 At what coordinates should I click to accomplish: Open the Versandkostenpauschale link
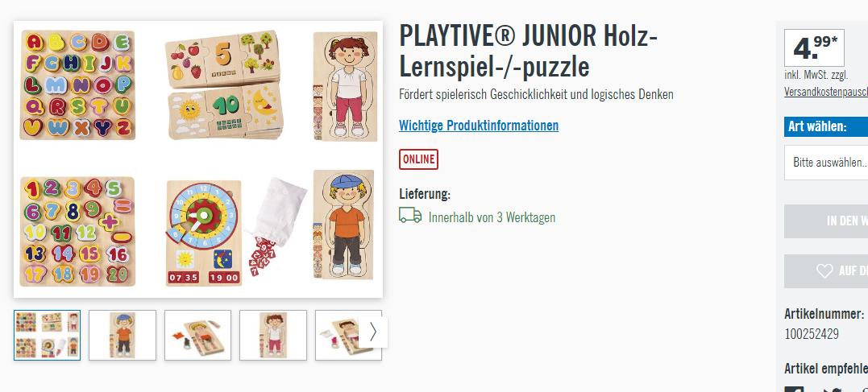click(x=826, y=93)
